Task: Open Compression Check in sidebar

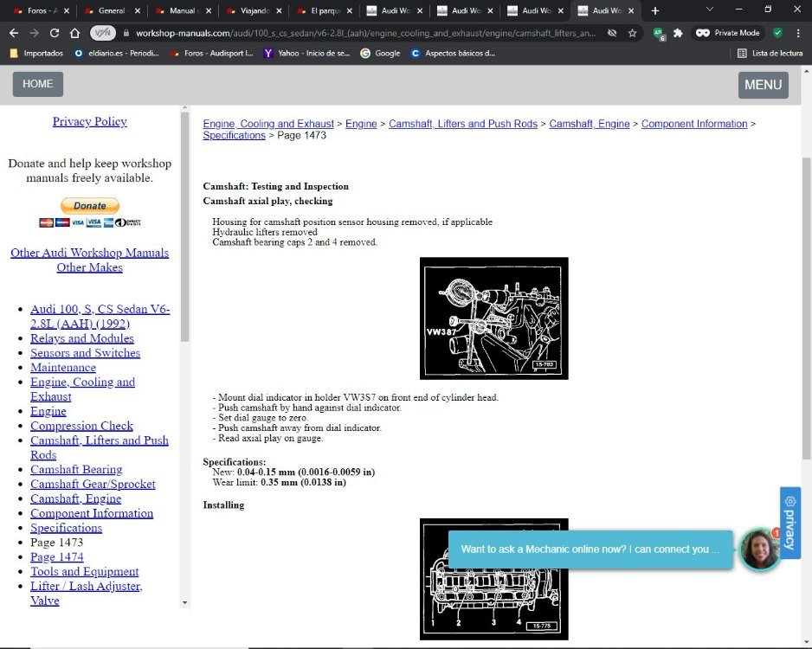Action: 81,426
